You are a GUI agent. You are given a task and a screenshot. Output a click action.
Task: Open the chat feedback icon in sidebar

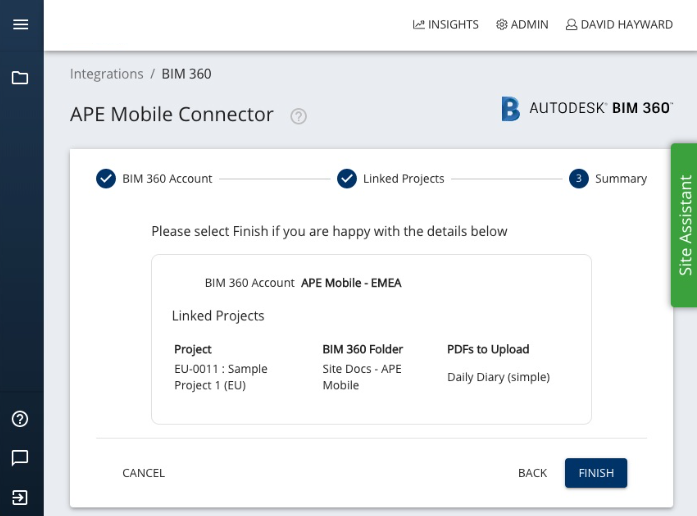(x=20, y=458)
